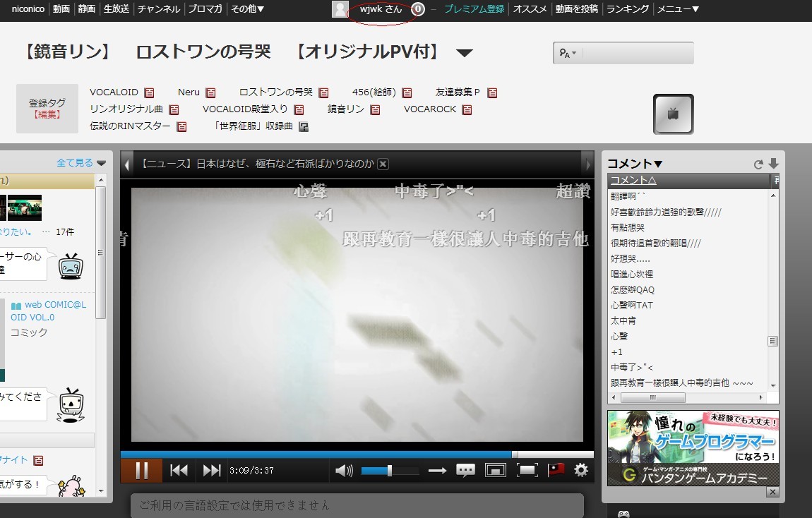Open the ブロマガ menu item
Viewport: 812px width, 518px height.
click(205, 8)
